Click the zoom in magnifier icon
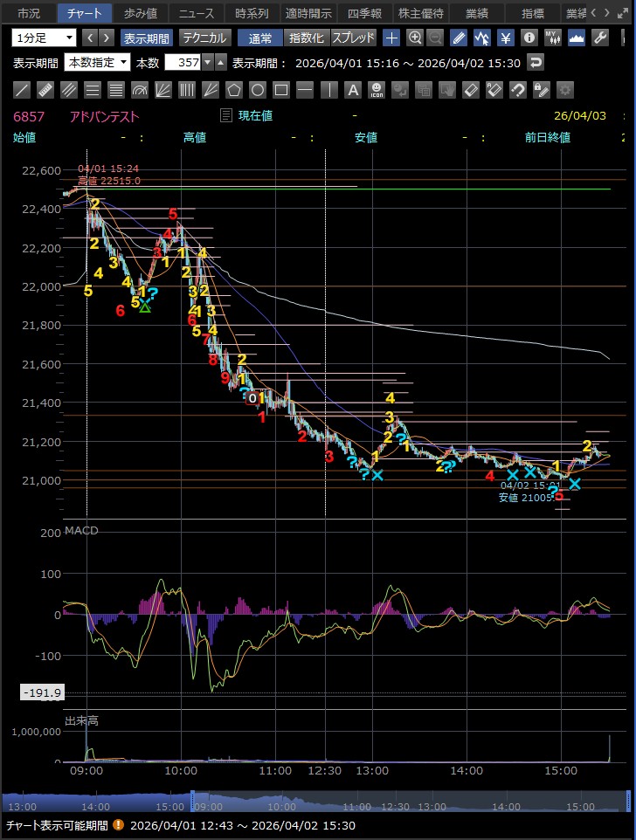Image resolution: width=636 pixels, height=840 pixels. tap(415, 38)
